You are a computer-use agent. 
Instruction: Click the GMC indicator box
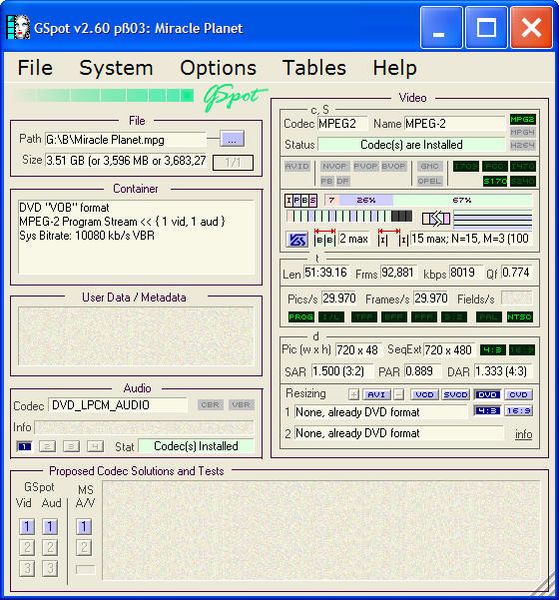(429, 166)
